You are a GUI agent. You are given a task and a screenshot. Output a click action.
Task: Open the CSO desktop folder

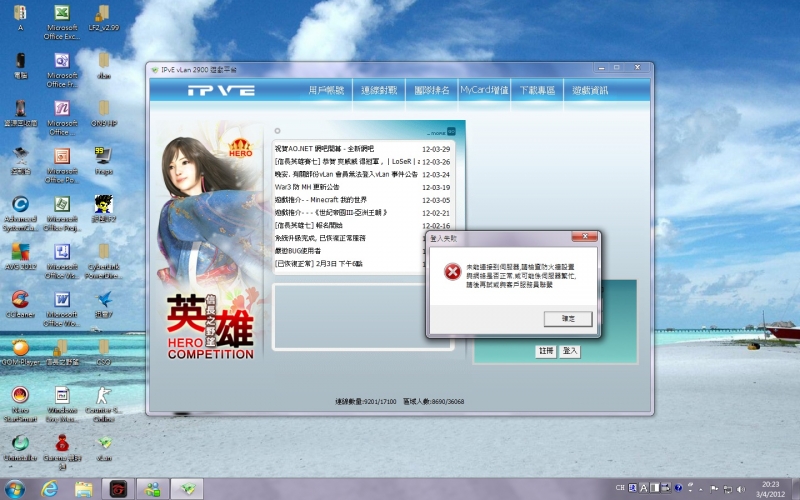(104, 352)
